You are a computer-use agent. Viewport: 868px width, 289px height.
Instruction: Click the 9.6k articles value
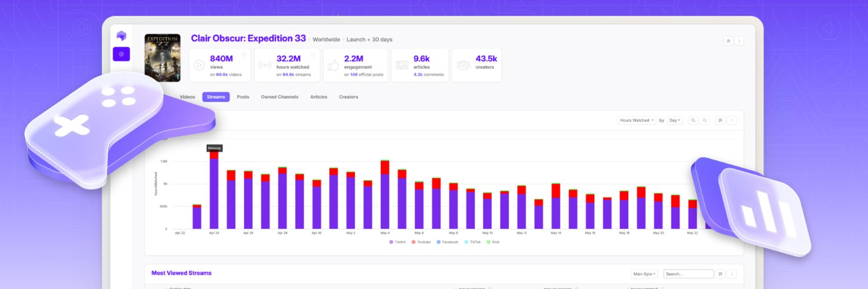click(x=422, y=59)
